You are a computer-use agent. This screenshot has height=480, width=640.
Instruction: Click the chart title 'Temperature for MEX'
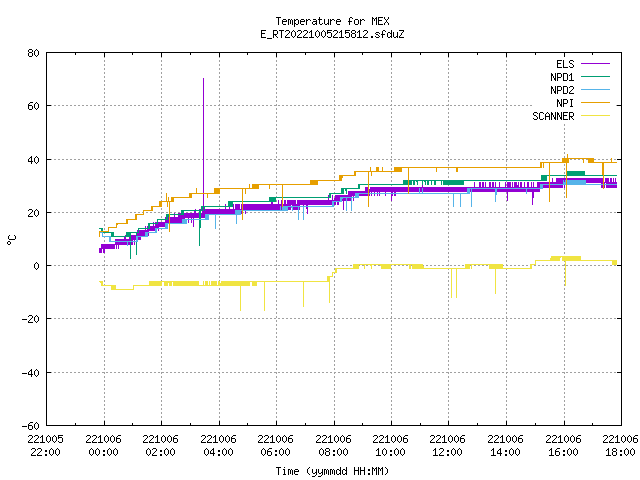[332, 21]
